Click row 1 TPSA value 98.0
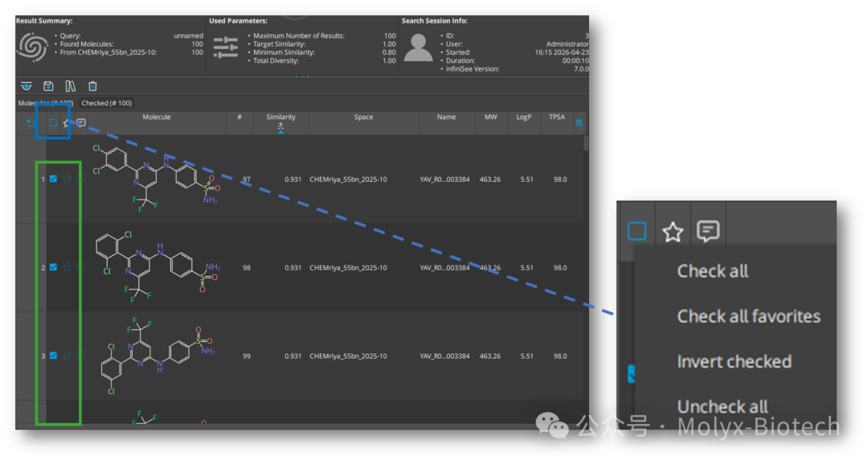This screenshot has width=868, height=461. [559, 179]
